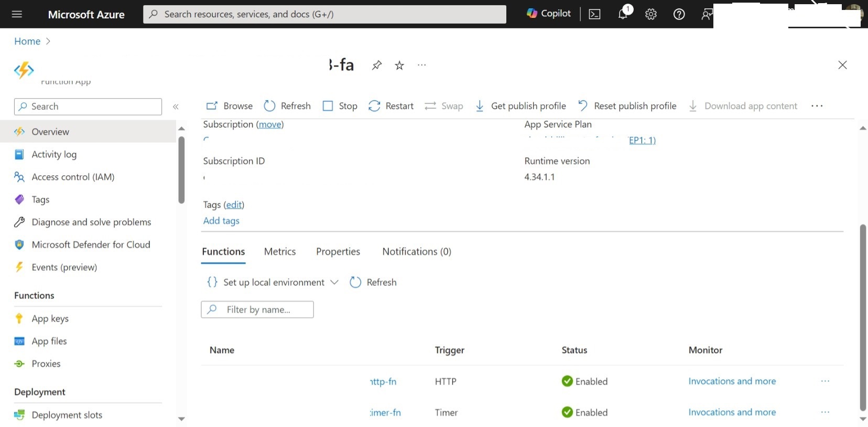The width and height of the screenshot is (868, 427).
Task: Open Invocations and more for HTTP function
Action: coord(732,381)
